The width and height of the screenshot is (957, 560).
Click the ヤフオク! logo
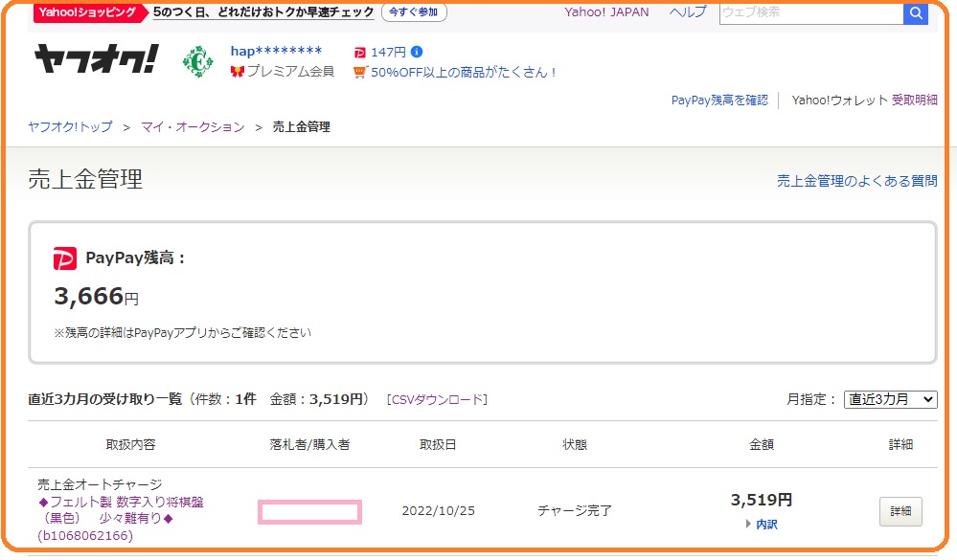coord(97,59)
